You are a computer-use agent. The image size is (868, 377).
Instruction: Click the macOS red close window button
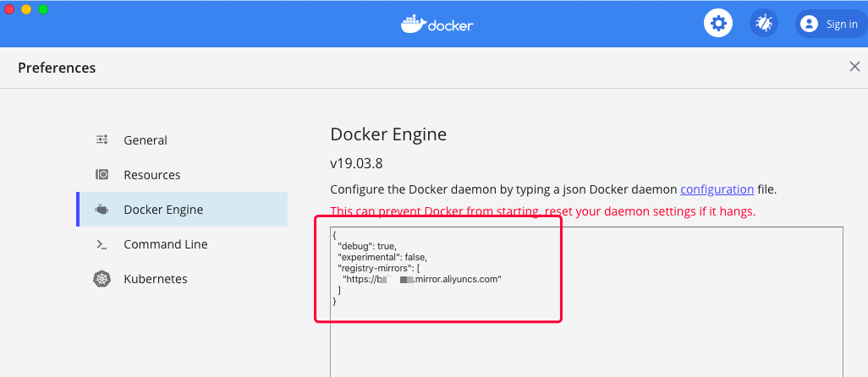(9, 9)
